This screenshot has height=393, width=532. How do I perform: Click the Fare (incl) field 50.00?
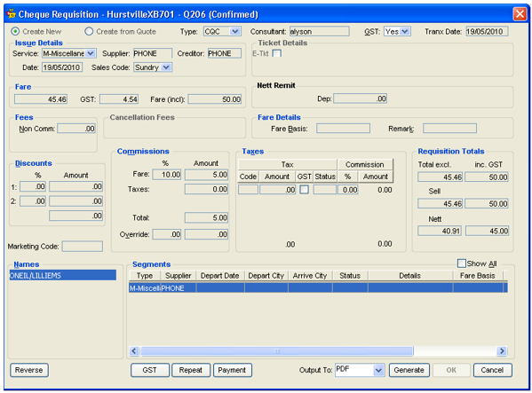coord(214,99)
